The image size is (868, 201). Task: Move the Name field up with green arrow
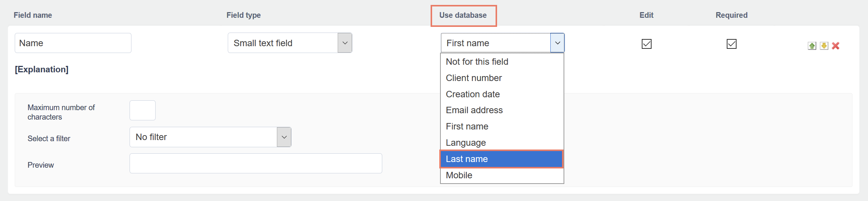tap(812, 46)
